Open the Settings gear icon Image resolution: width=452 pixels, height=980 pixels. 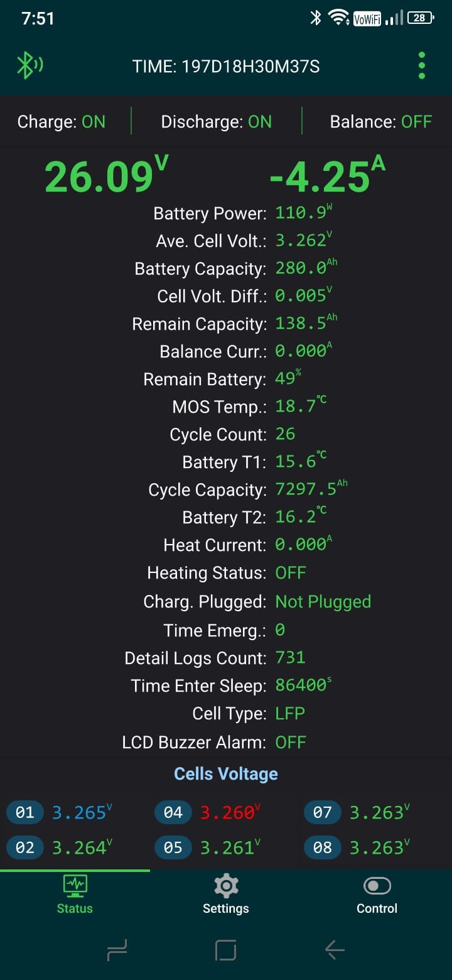click(226, 886)
